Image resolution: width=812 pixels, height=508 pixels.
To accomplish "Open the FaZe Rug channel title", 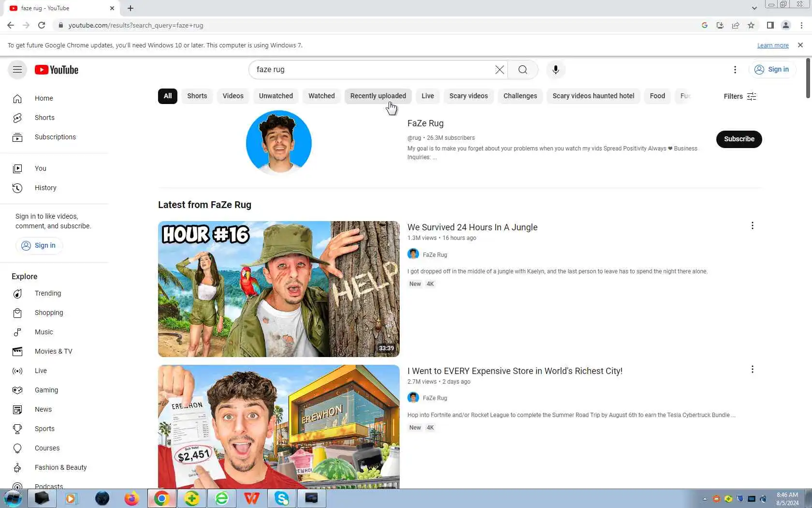I will pos(425,123).
